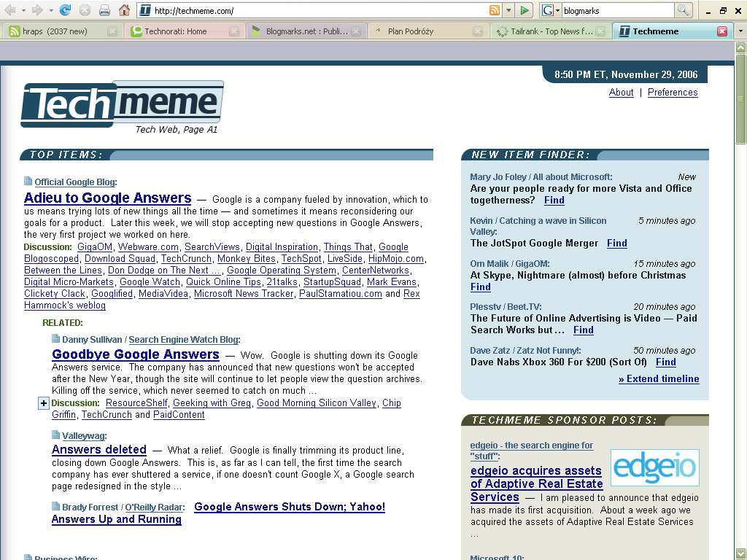Image resolution: width=747 pixels, height=560 pixels.
Task: Open the Webware.com discussion link
Action: click(148, 247)
